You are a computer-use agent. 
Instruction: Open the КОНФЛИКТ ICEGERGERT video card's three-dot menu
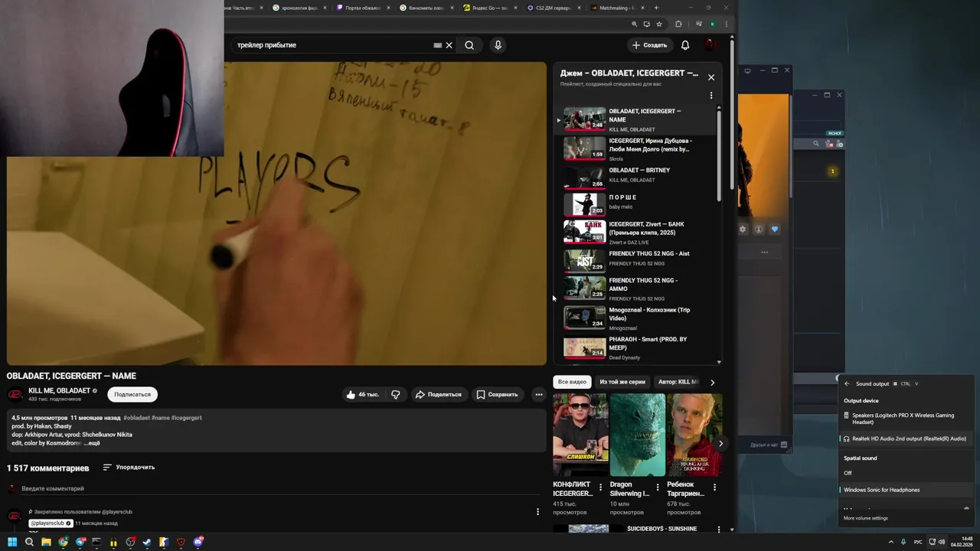pos(600,487)
